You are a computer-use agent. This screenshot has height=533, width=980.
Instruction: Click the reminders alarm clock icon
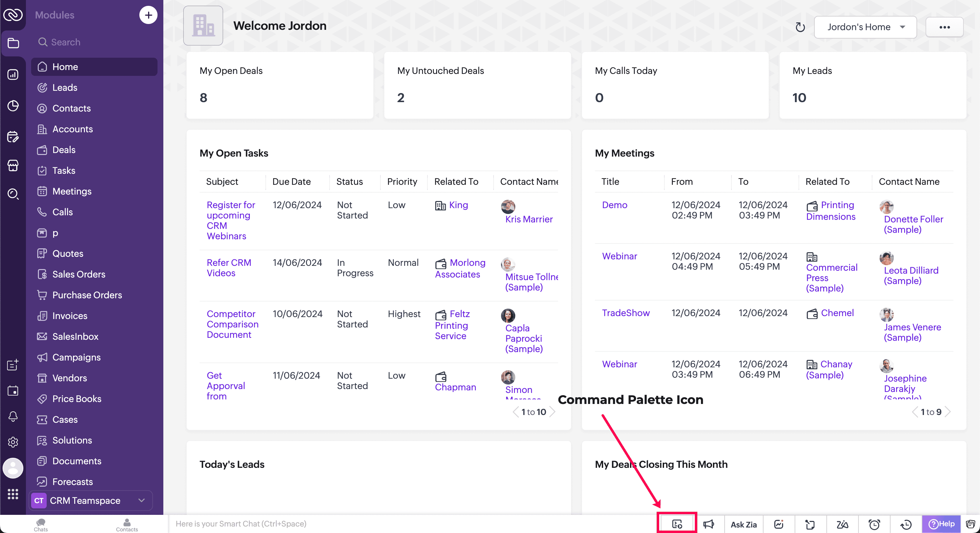coord(874,524)
